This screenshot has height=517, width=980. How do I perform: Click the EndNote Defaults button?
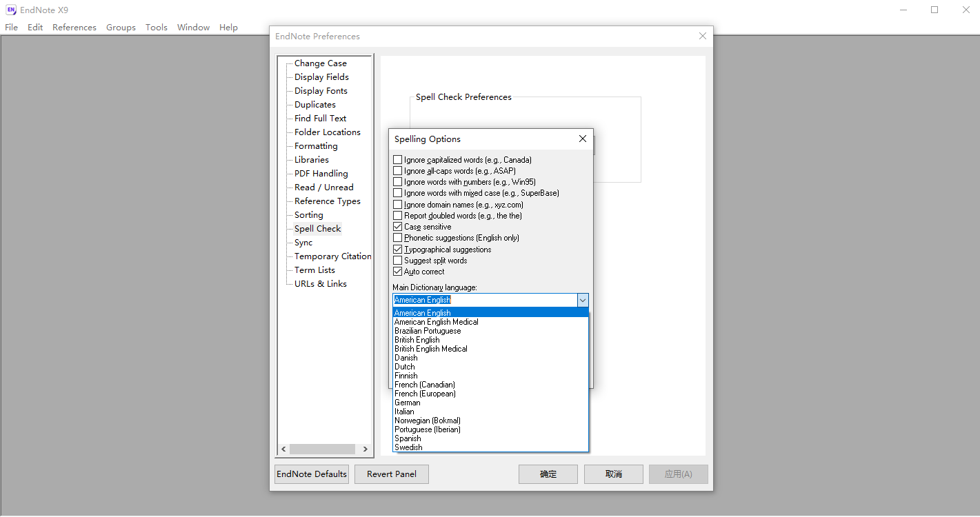pos(312,474)
